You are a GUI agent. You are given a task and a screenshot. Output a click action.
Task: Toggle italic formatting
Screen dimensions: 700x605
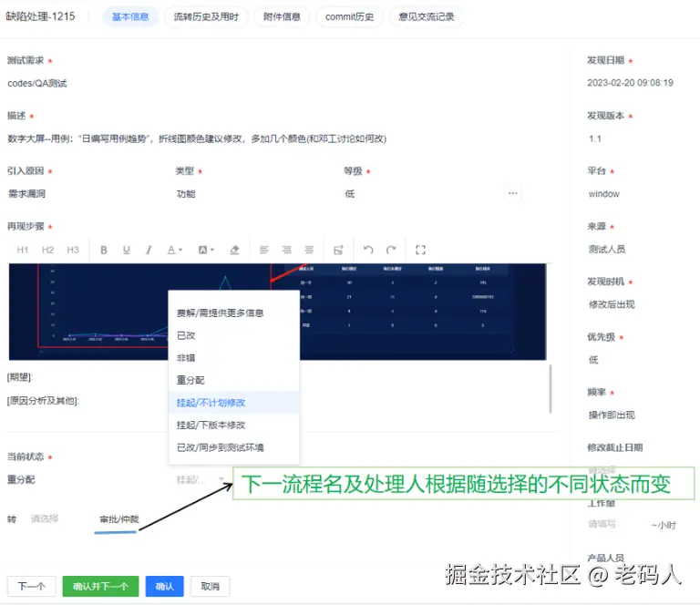(x=149, y=250)
